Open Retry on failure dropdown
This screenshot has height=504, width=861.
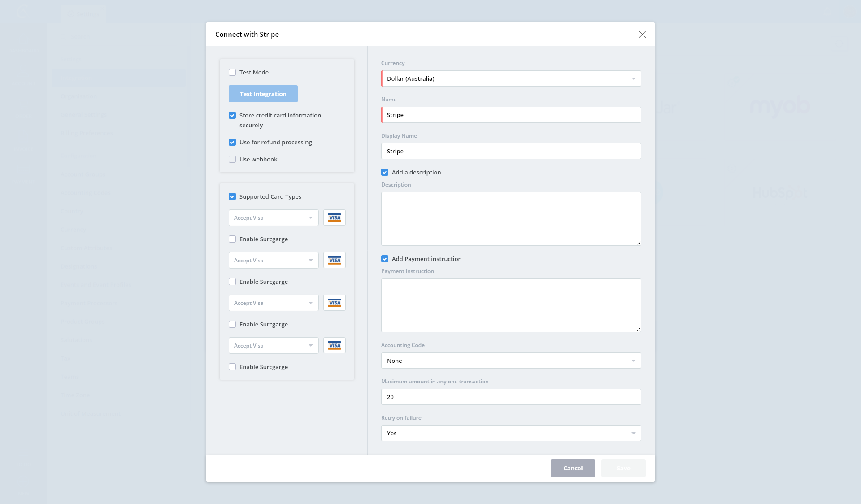[511, 433]
